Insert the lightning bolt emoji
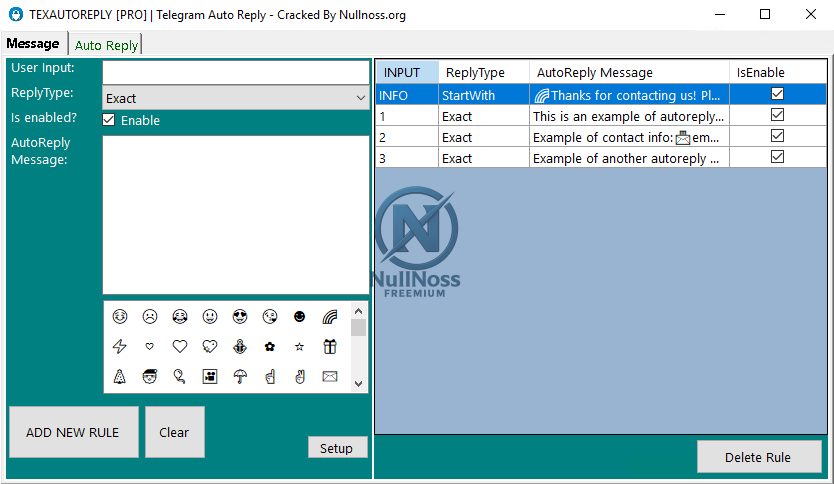This screenshot has width=834, height=484. click(x=120, y=347)
